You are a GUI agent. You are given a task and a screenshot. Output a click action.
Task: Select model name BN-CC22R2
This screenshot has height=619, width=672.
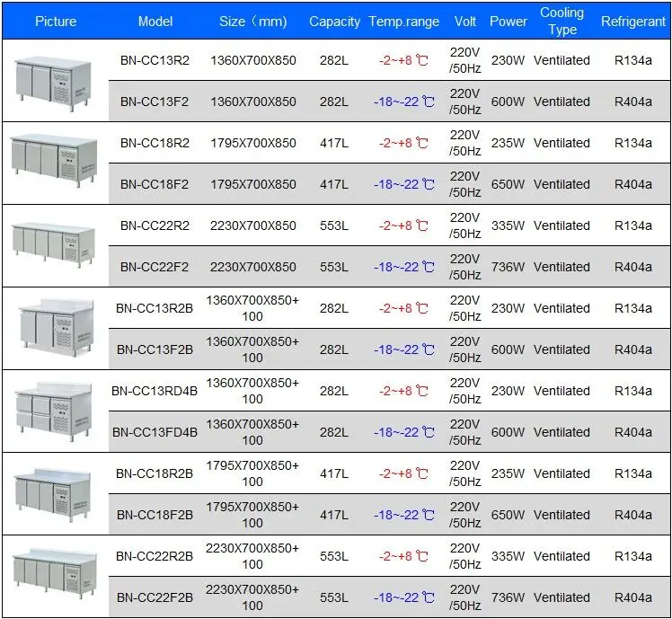point(155,225)
